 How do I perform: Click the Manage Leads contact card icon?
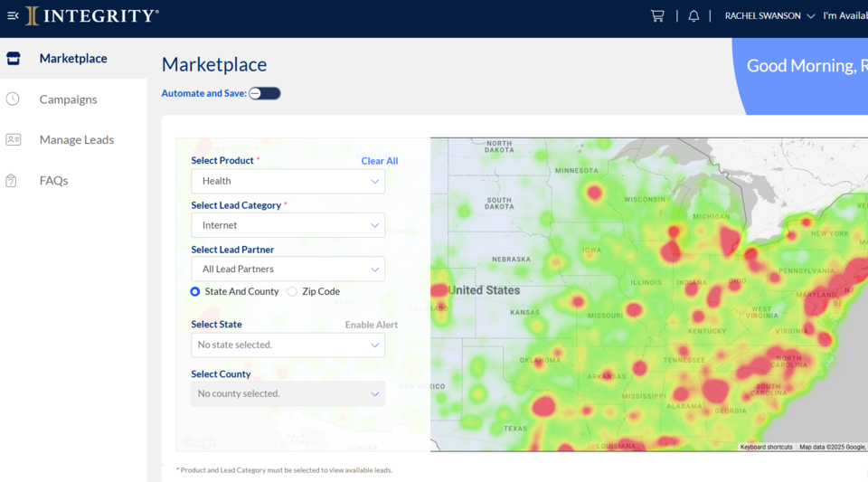click(x=14, y=139)
